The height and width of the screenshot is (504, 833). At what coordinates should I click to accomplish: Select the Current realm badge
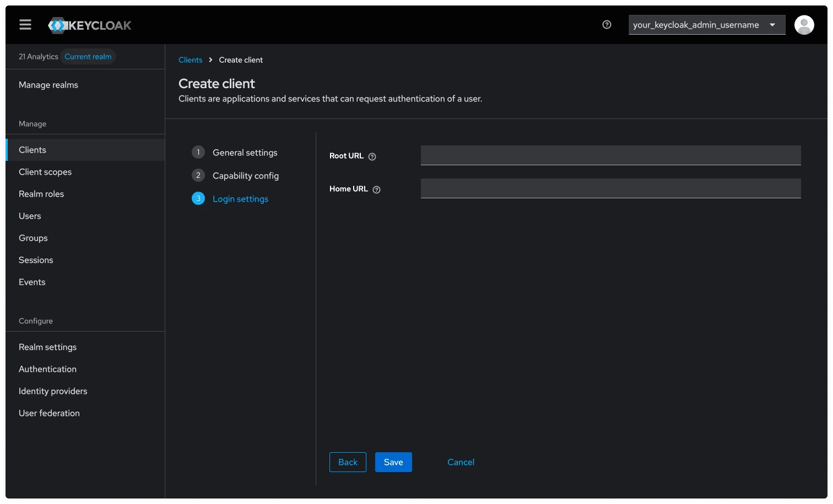click(88, 56)
